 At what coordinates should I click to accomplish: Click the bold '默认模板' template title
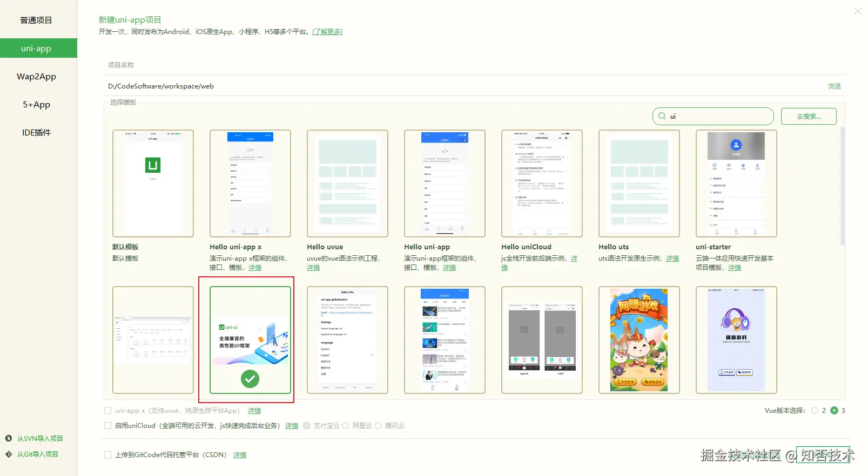pyautogui.click(x=125, y=247)
